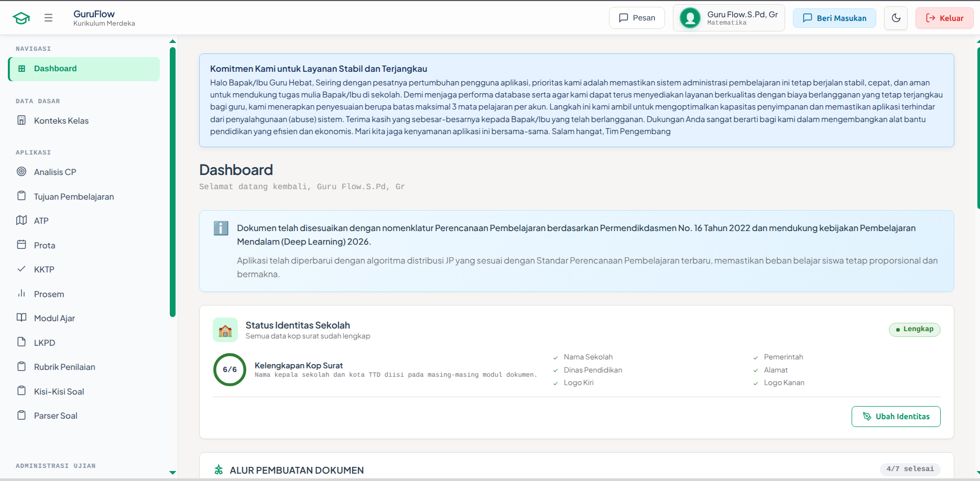Open Konteks Kelas menu item
Screen dimensions: 980x481
pyautogui.click(x=84, y=121)
